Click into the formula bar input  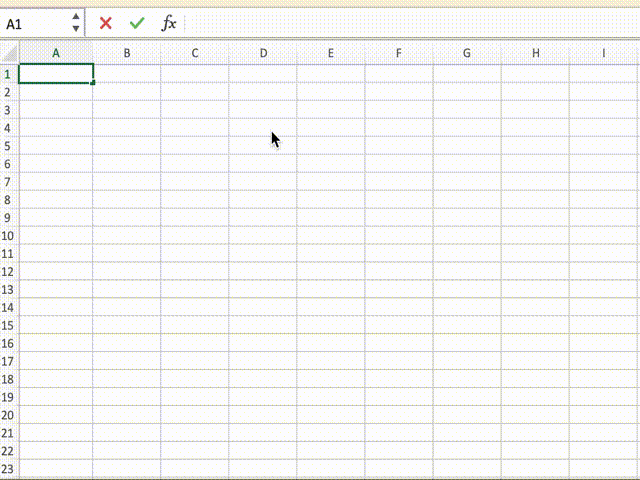[412, 23]
